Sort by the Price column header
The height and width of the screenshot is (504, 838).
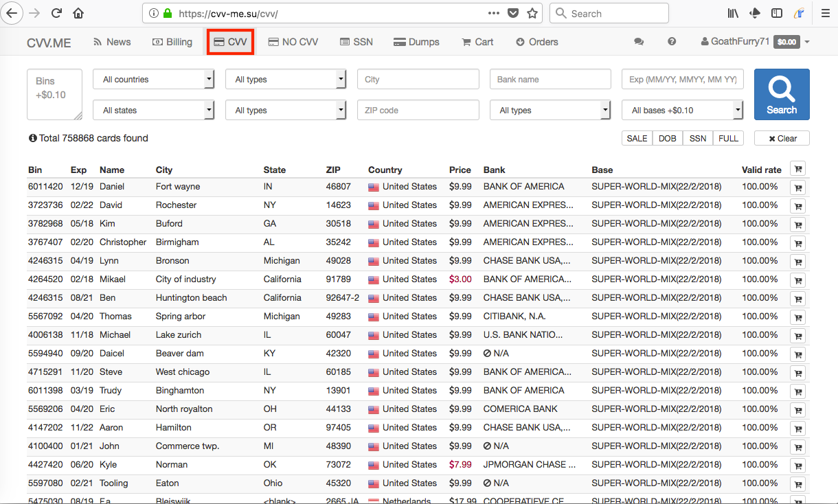(460, 170)
